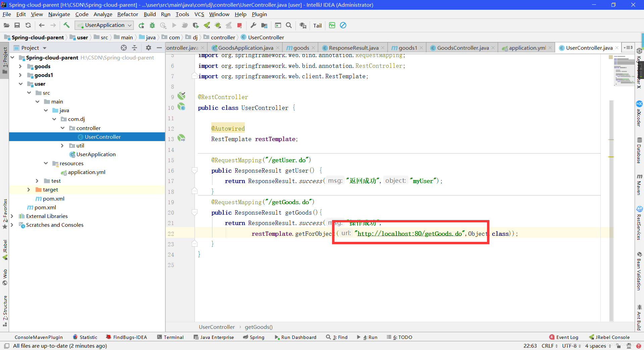The height and width of the screenshot is (350, 644).
Task: Collapse the user module folder
Action: (x=20, y=84)
